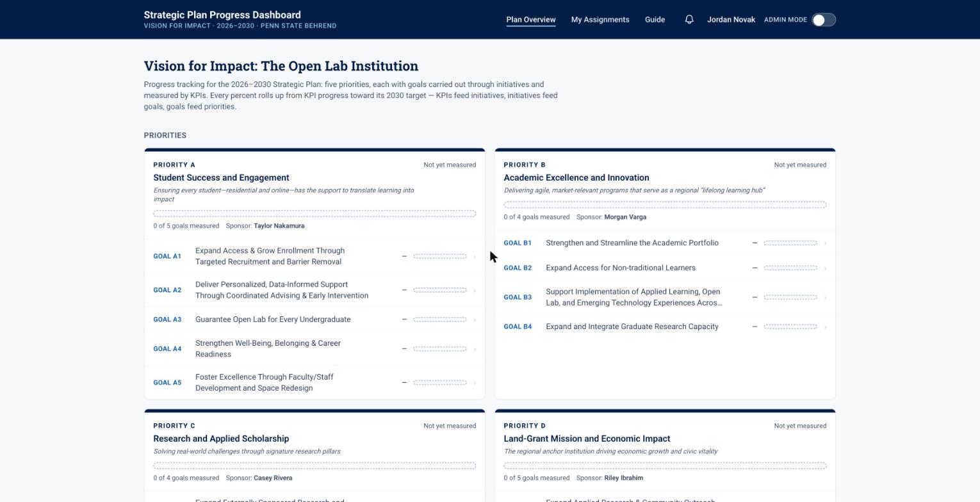Open 'Expand Access for Non-traditional Learners' goal
This screenshot has width=980, height=502.
621,268
